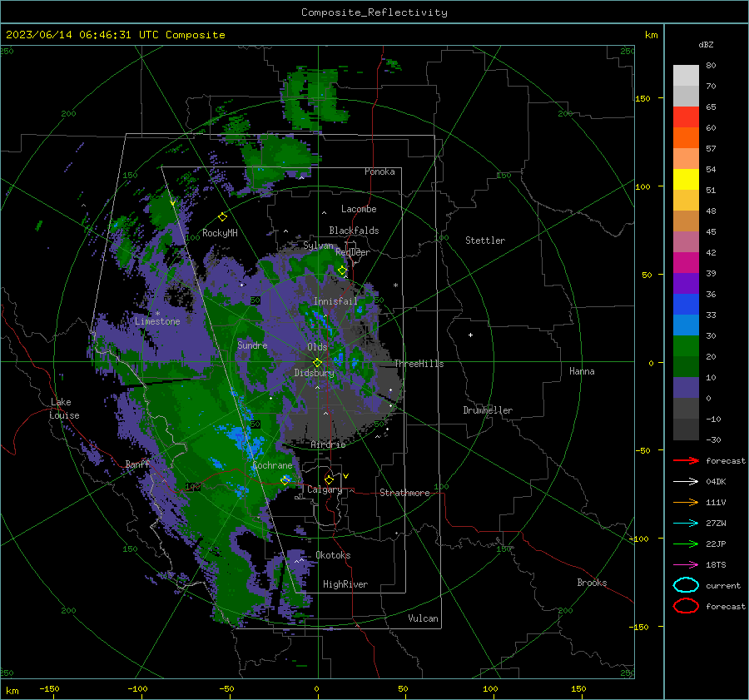The width and height of the screenshot is (749, 700).
Task: Click the Strathmore city label
Action: tap(404, 493)
